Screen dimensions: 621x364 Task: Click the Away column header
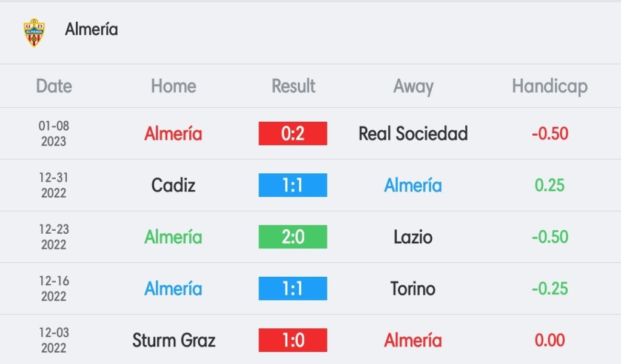tap(413, 86)
